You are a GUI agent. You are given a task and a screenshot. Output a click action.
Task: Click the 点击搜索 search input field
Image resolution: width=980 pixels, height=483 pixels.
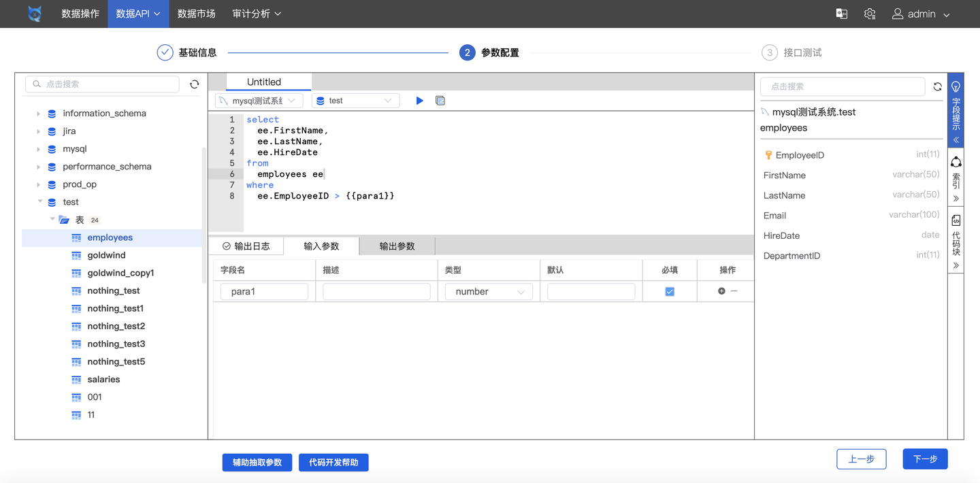[102, 84]
